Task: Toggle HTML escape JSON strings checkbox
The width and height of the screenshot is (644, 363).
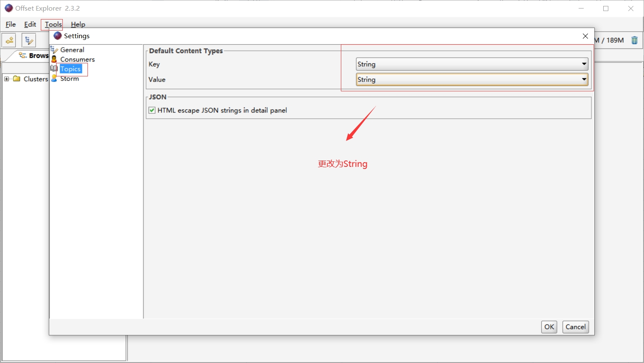Action: (x=152, y=110)
